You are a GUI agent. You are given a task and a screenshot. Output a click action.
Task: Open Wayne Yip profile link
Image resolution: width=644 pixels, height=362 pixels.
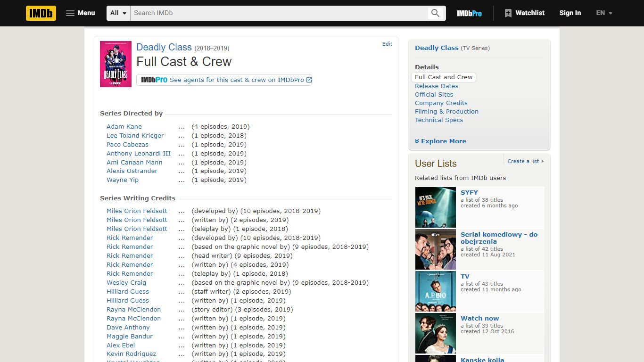point(123,180)
